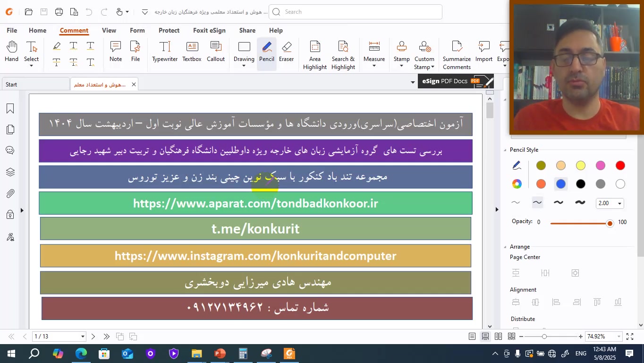Select the highlighter text markup tool
Viewport: 644px width, 363px height.
57,46
